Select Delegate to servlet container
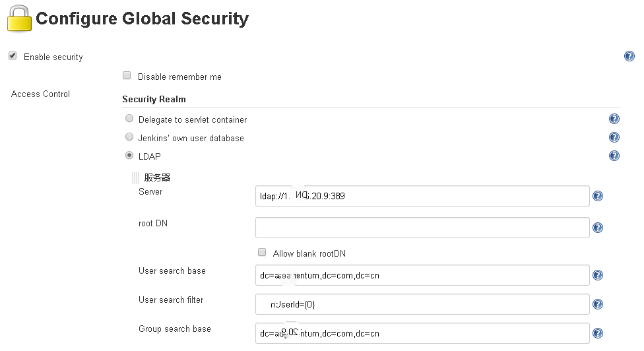Image resolution: width=644 pixels, height=351 pixels. click(129, 118)
